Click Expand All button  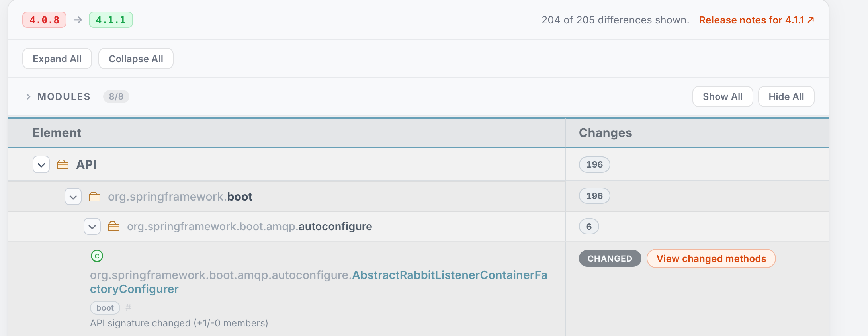pos(57,59)
